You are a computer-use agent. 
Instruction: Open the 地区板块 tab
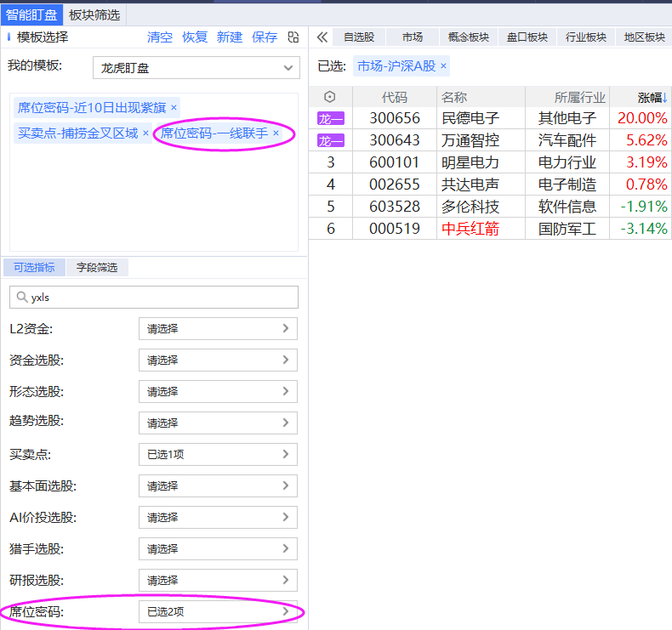click(x=644, y=37)
